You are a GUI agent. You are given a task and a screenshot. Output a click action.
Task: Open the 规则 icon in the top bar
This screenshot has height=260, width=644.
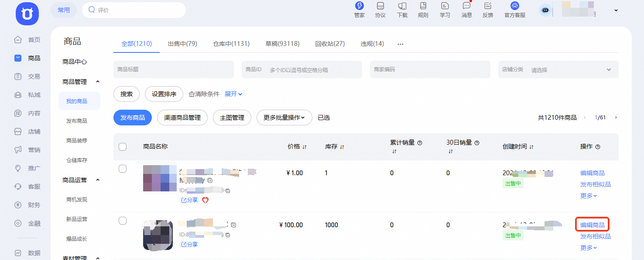[x=423, y=10]
